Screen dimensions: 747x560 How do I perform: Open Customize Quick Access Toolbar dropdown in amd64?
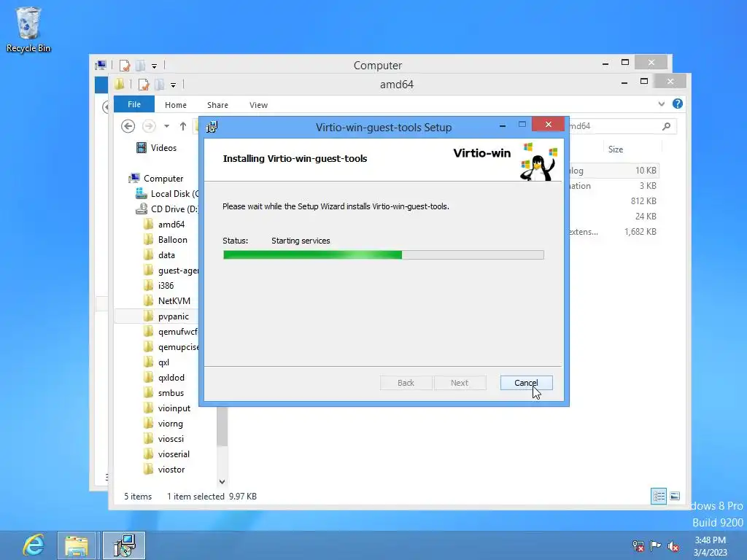pos(174,85)
